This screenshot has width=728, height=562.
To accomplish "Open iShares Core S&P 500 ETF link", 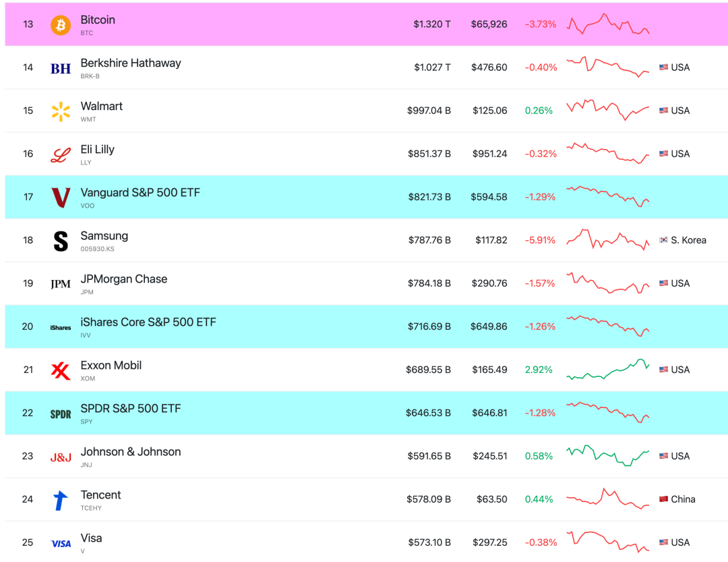I will click(x=148, y=322).
